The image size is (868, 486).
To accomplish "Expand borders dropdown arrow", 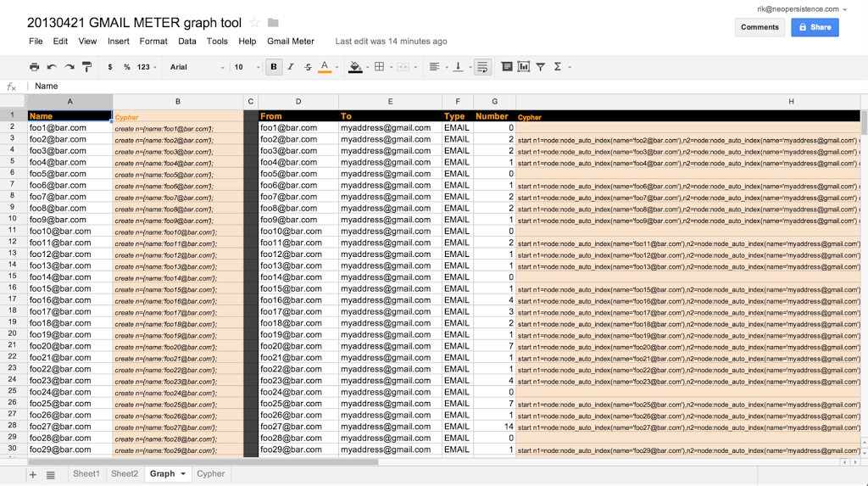I will point(391,68).
